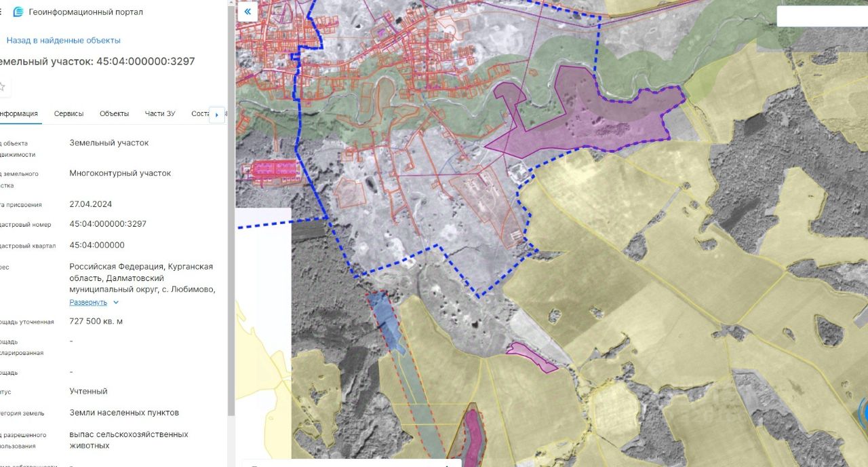The width and height of the screenshot is (868, 467).
Task: Click the status value Учтенный
Action: pyautogui.click(x=88, y=391)
